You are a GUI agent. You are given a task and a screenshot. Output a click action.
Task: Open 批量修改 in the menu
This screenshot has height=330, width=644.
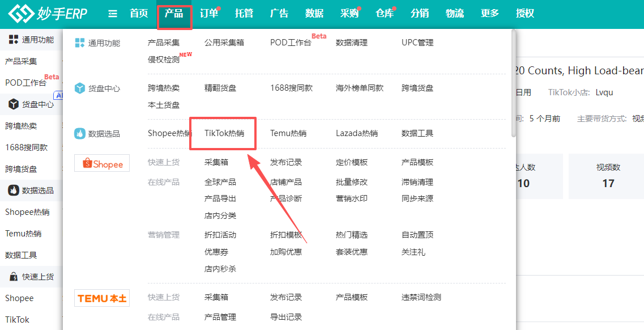(352, 182)
